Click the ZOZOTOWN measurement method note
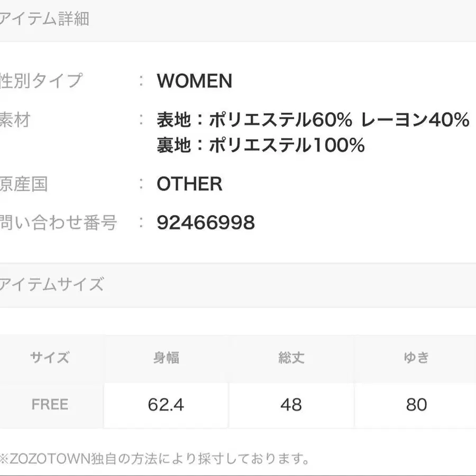The height and width of the screenshot is (476, 476). click(x=154, y=458)
